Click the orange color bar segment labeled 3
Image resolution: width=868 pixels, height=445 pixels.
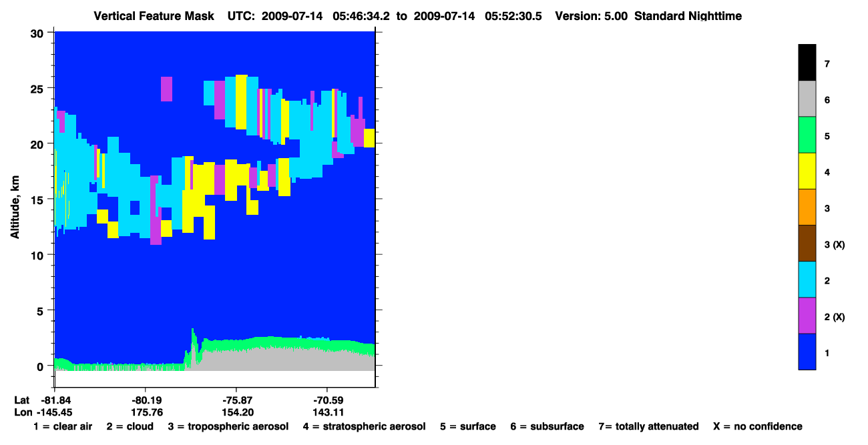pos(807,207)
